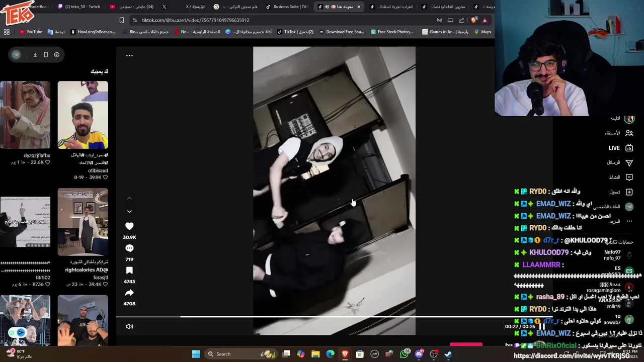
Task: Open the three-dots more options on video
Action: coord(129,56)
